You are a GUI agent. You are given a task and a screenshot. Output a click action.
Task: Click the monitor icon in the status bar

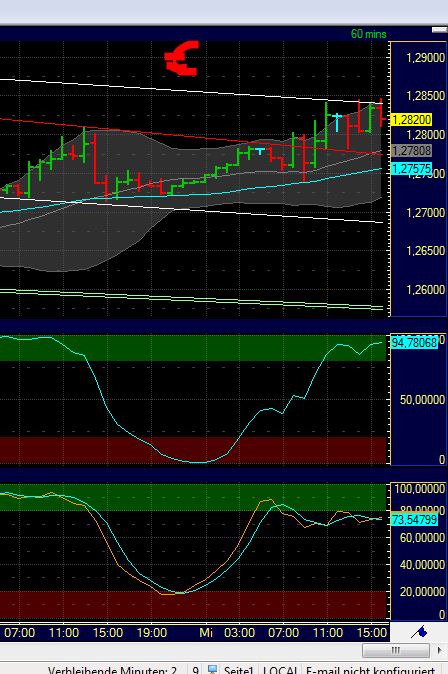tap(212, 670)
